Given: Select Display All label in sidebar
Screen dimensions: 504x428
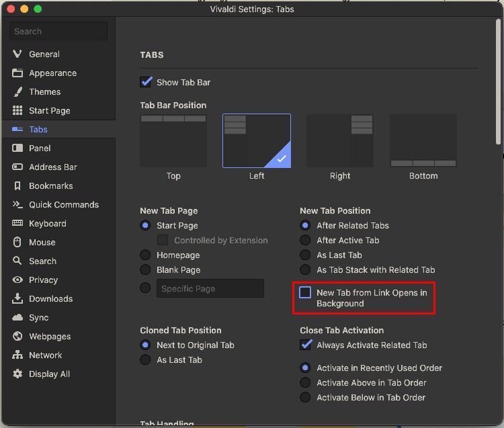Looking at the screenshot, I should coord(49,374).
